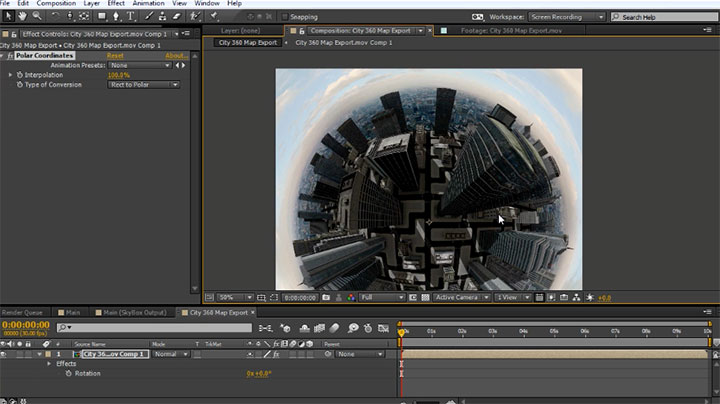Open the Animation menu
Viewport: 720px width, 404px height.
pyautogui.click(x=148, y=3)
